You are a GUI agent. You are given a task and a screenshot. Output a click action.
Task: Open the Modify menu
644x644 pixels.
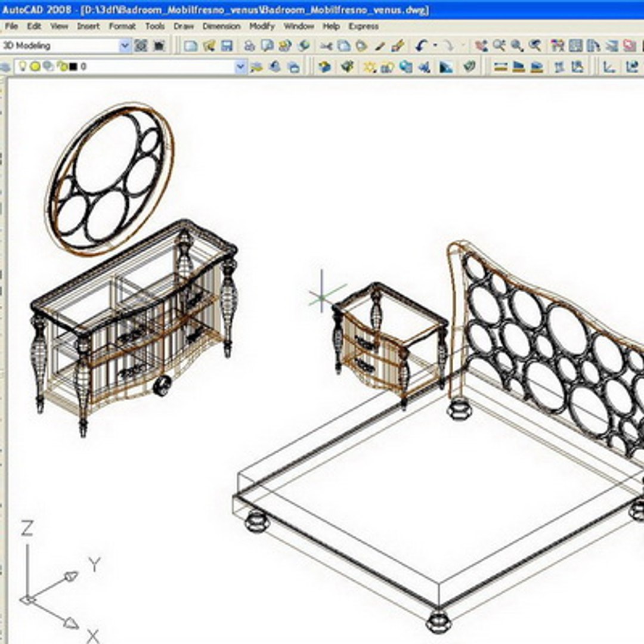(x=262, y=26)
